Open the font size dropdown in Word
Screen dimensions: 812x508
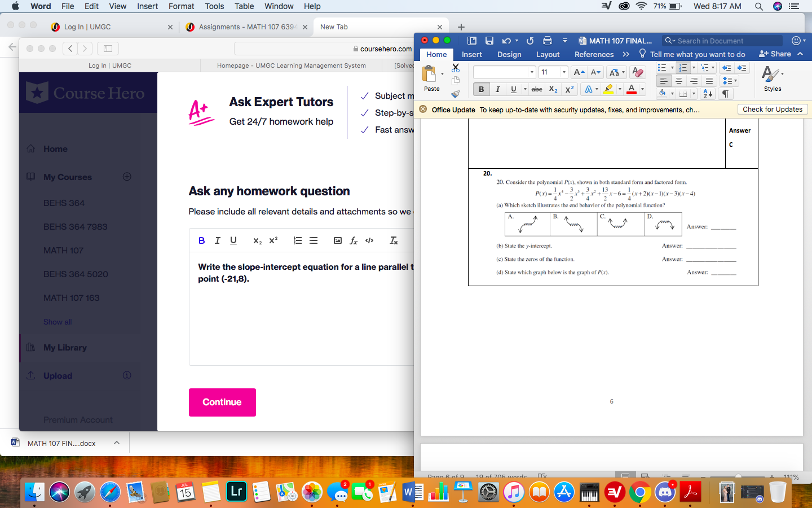pos(564,72)
